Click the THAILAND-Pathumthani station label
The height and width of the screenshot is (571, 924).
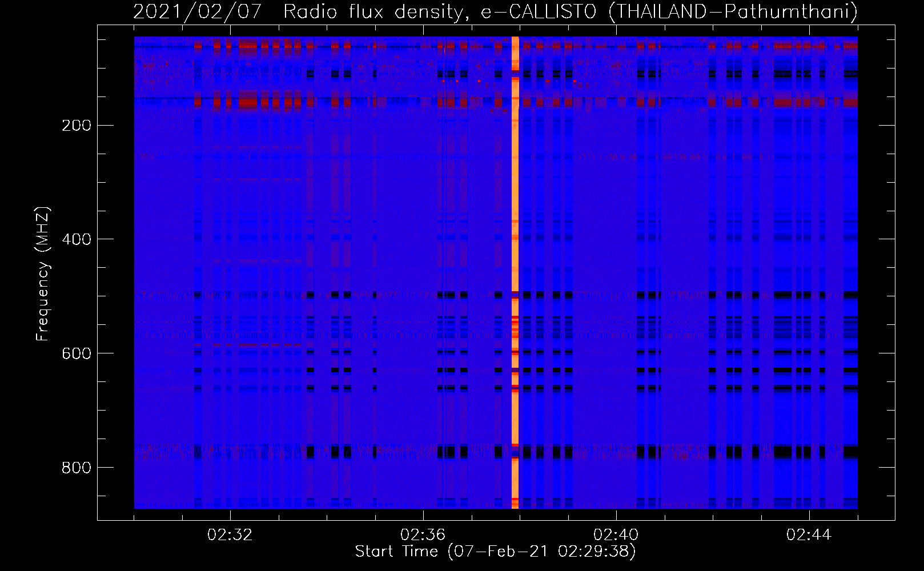click(733, 12)
